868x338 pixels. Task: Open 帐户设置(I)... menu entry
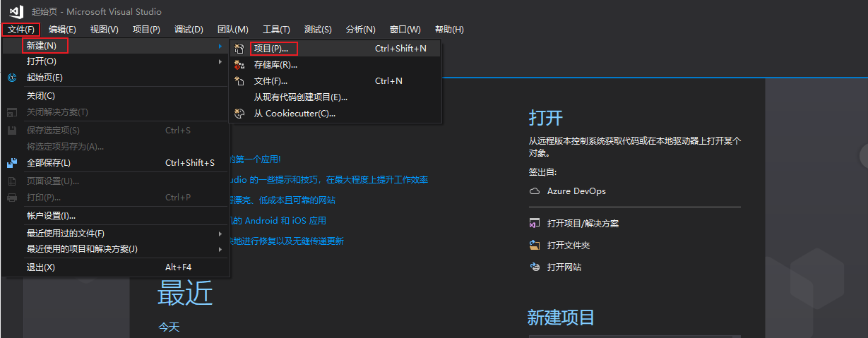pos(116,216)
